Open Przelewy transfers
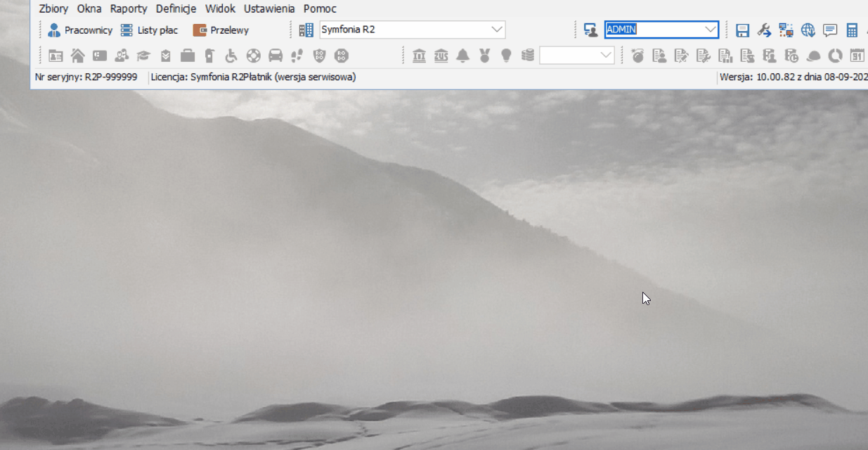Viewport: 868px width, 450px height. [x=221, y=30]
